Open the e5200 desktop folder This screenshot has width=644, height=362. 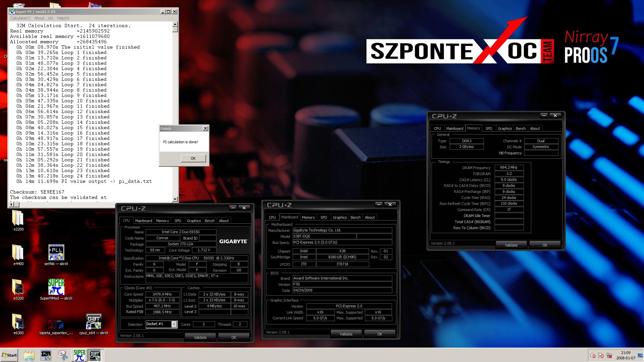pos(18,289)
